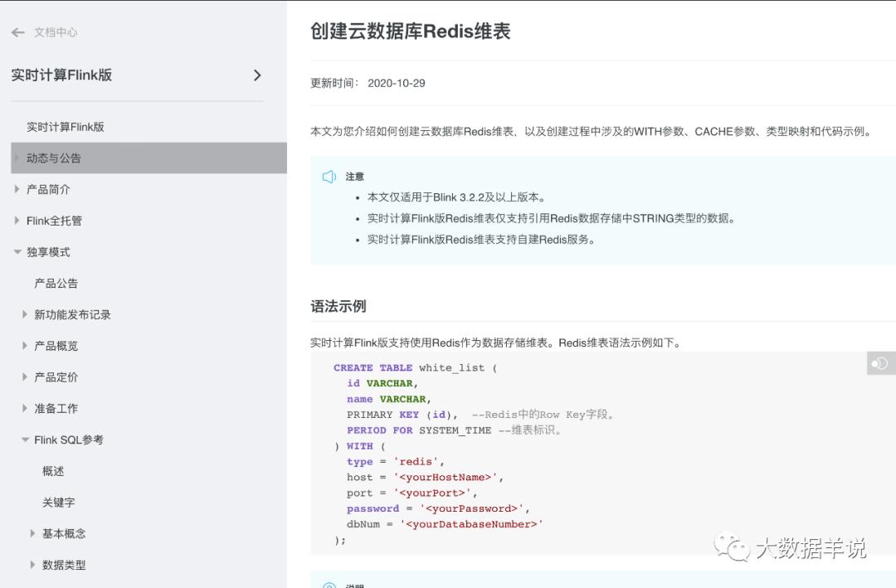Select 实时计算Flink版 sidebar entry
This screenshot has width=896, height=588.
pyautogui.click(x=66, y=127)
